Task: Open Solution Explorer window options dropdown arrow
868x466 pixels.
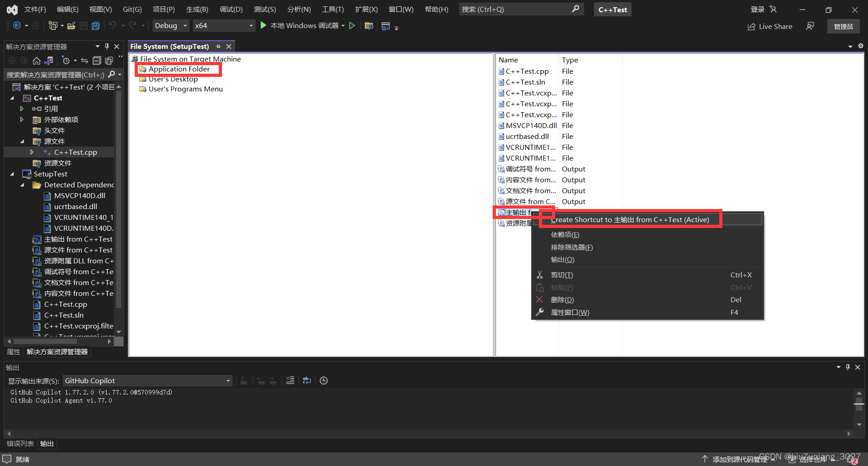Action: pos(97,47)
